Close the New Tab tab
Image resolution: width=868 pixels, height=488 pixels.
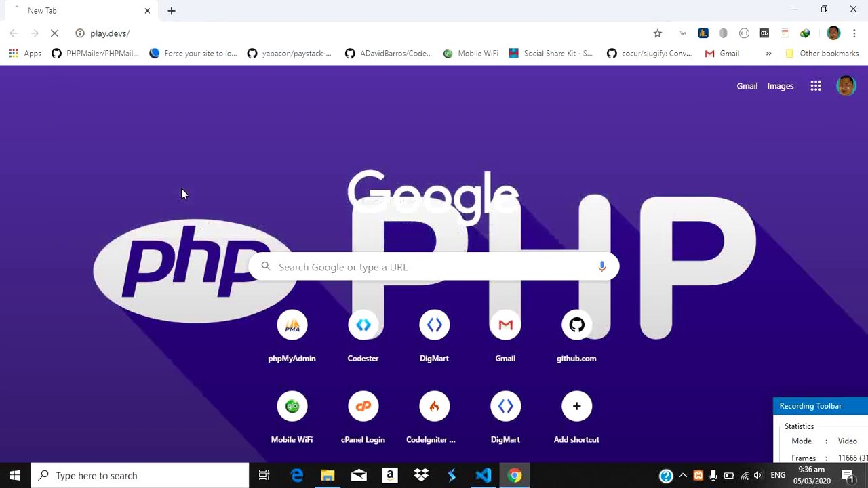(x=147, y=11)
